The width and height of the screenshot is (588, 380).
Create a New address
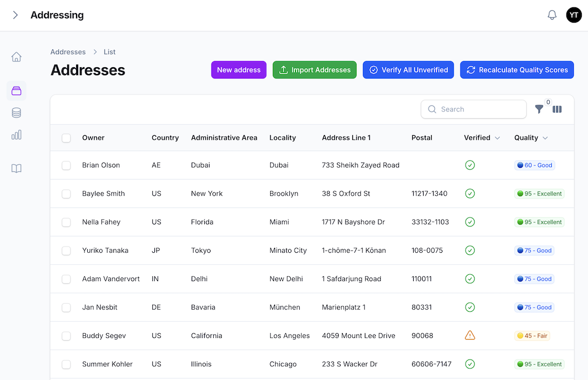pyautogui.click(x=238, y=70)
